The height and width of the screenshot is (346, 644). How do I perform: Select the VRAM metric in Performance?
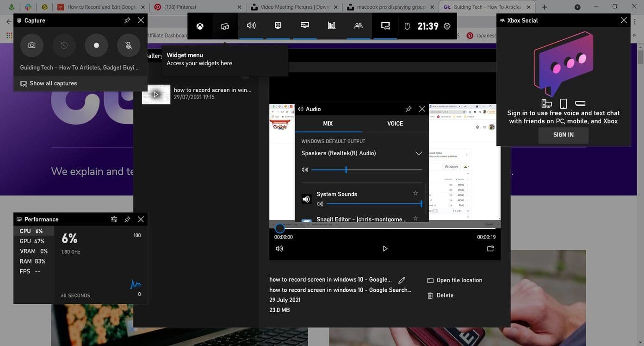tap(34, 252)
